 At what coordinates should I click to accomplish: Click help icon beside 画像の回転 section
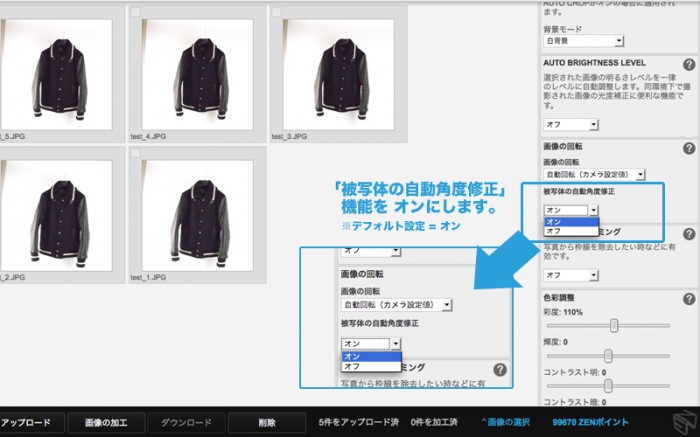tap(688, 148)
